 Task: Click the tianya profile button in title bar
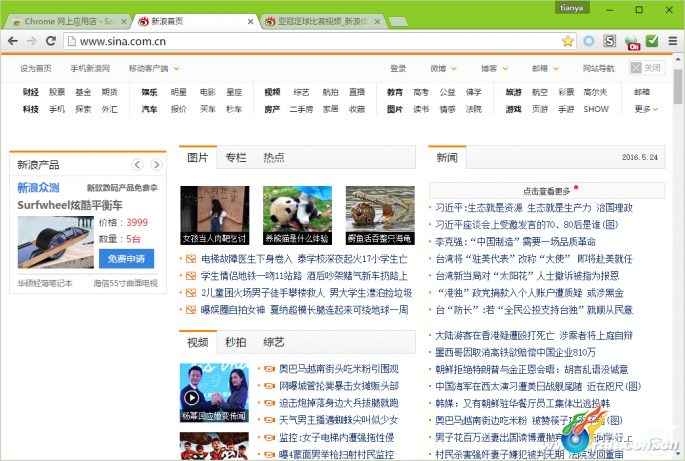[x=572, y=8]
